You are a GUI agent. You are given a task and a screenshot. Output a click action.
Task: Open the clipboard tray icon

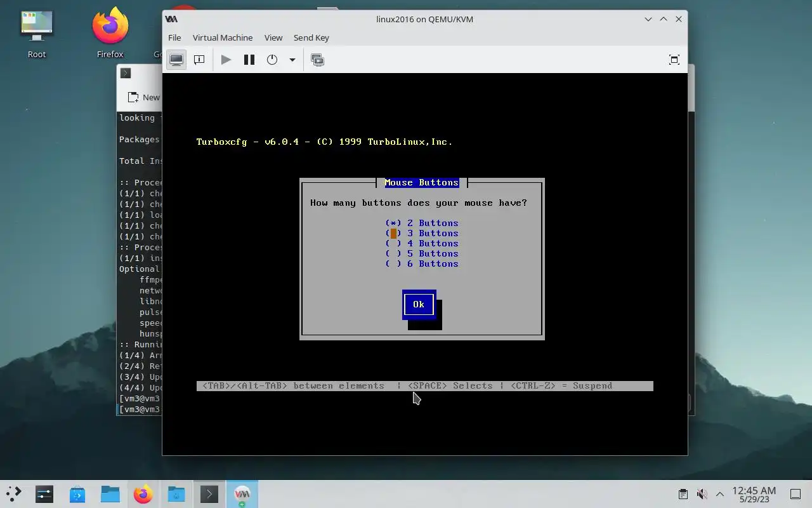(683, 494)
